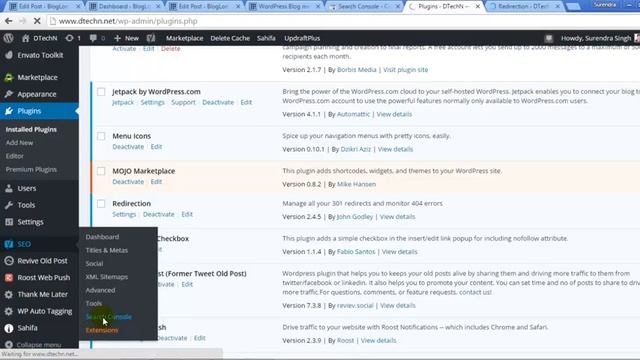Screen dimensions: 640x360
Task: Switch to Redirection browser tab
Action: coord(525,6)
